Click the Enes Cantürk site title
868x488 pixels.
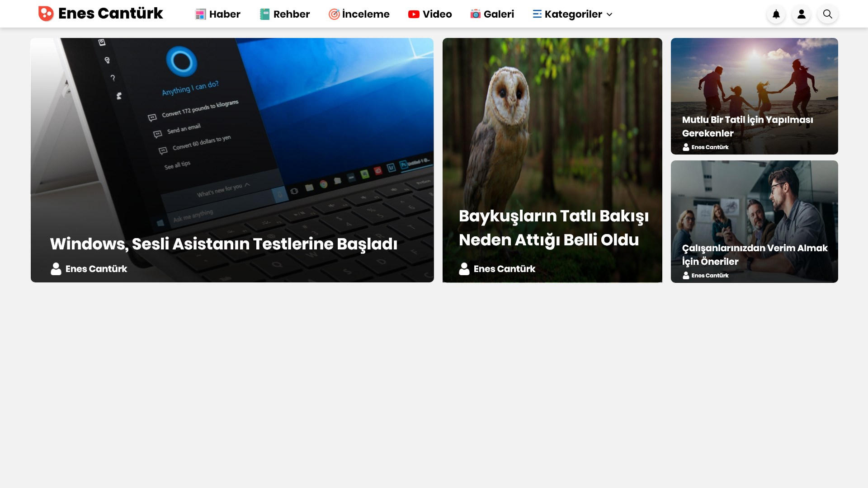point(111,14)
